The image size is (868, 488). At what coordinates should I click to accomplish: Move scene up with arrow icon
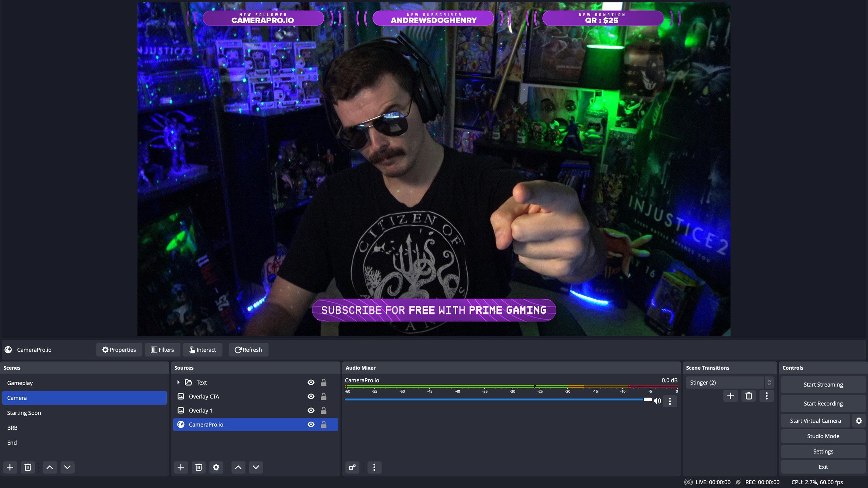tap(50, 467)
